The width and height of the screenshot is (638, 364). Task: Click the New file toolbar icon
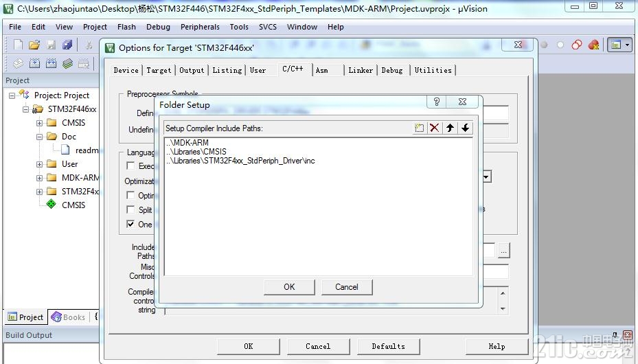pyautogui.click(x=18, y=45)
